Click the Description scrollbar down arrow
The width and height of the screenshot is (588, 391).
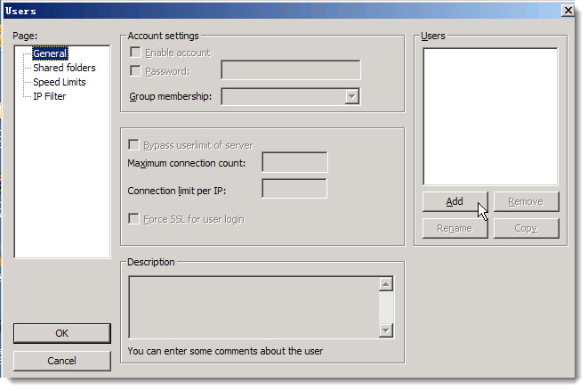(386, 330)
